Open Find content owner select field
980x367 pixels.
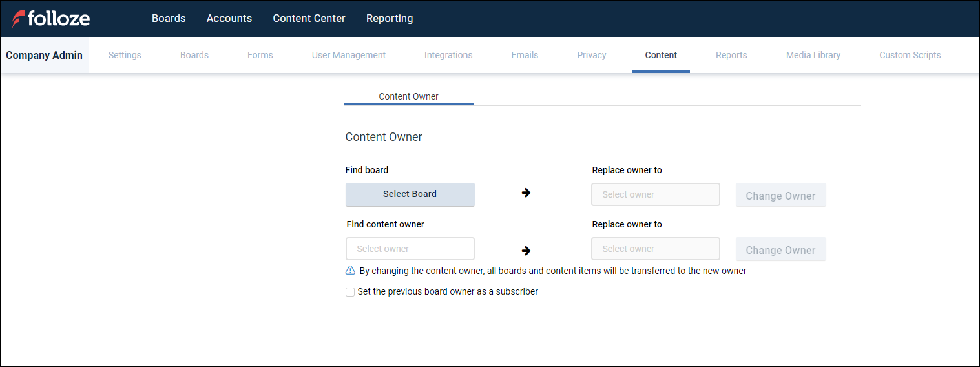pos(410,249)
